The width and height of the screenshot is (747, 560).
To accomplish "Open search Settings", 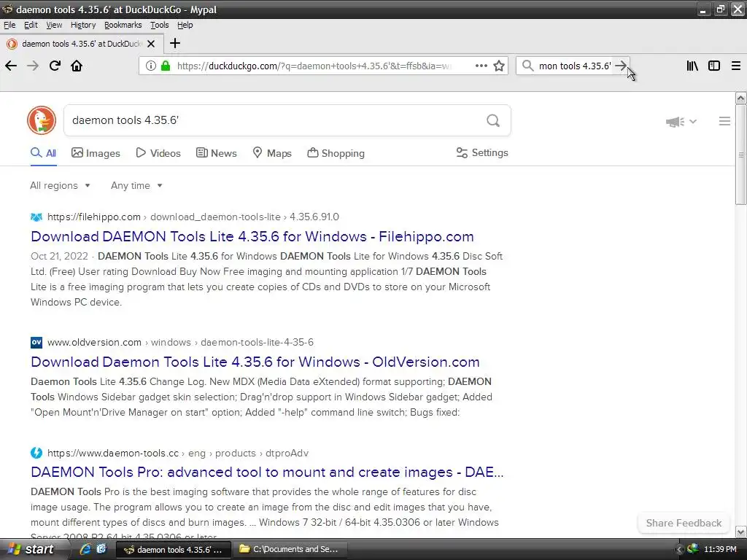I will (x=482, y=153).
